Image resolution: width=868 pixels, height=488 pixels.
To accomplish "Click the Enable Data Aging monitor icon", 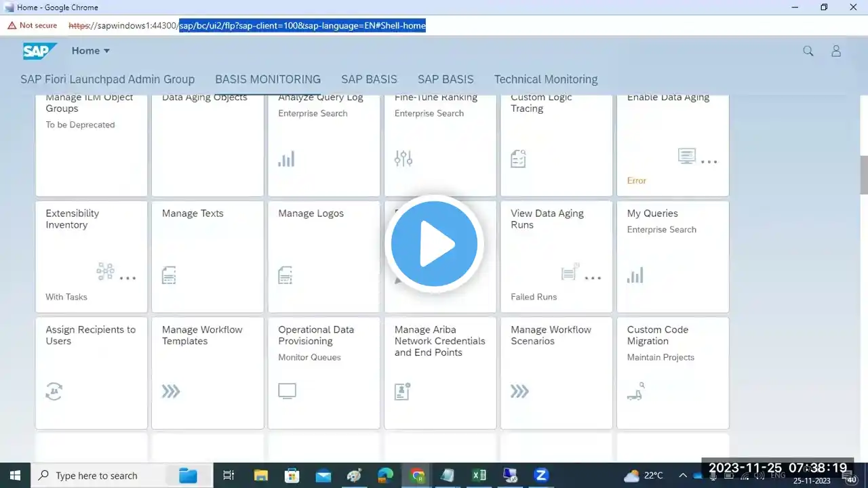I will [687, 157].
